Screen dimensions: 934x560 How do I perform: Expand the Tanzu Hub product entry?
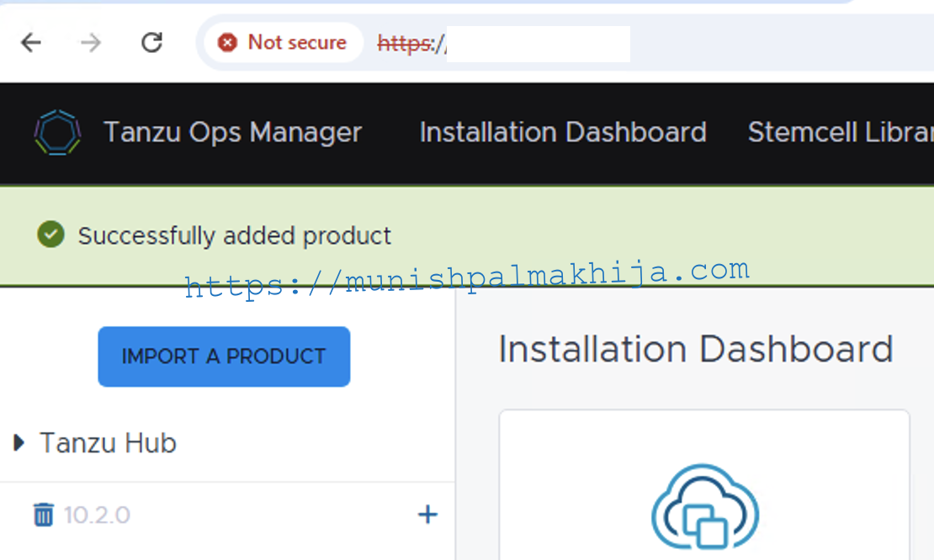pos(19,443)
